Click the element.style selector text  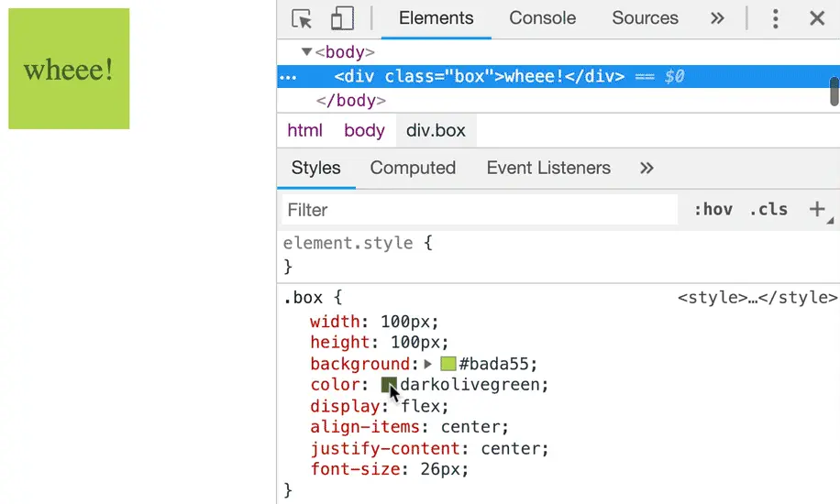point(348,243)
